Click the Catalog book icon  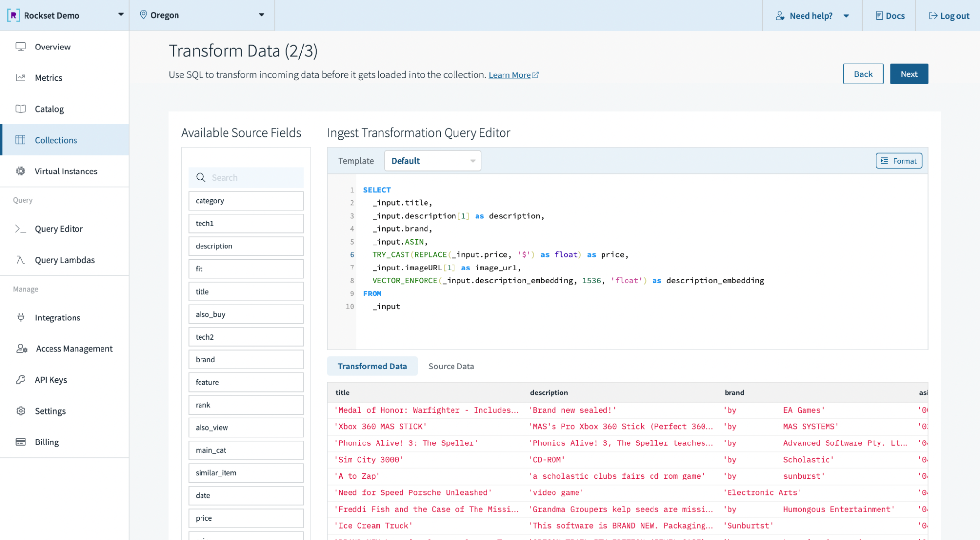click(21, 109)
